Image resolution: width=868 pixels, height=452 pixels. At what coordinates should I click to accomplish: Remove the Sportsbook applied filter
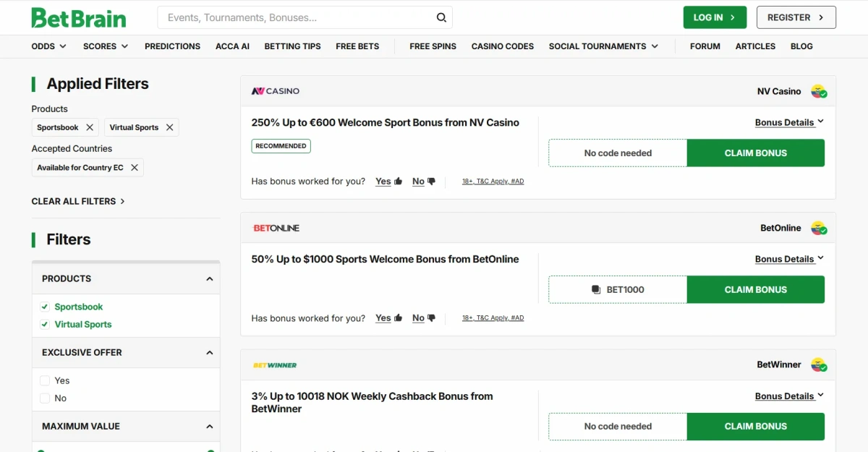click(x=90, y=127)
